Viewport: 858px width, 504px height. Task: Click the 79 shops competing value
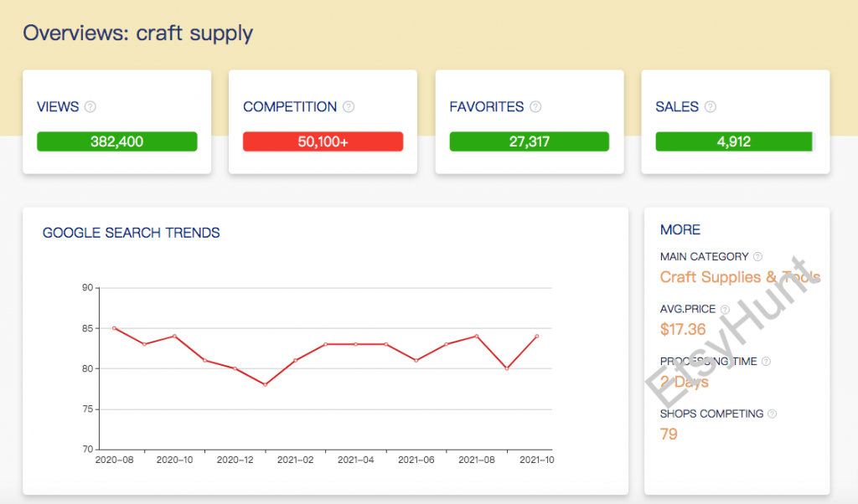click(x=669, y=434)
